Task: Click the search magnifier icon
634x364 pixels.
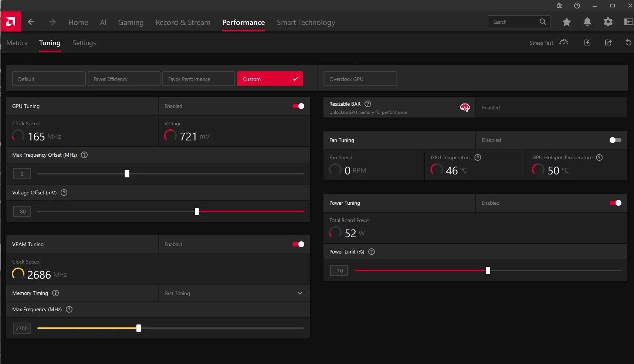Action: point(543,22)
